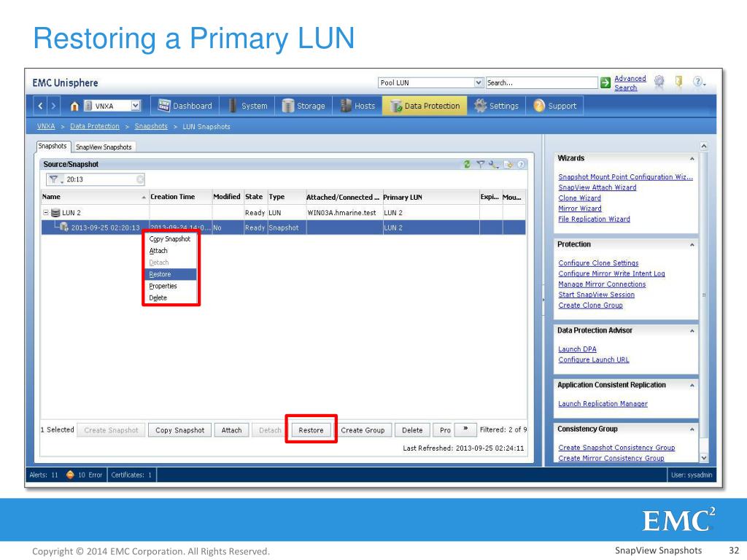This screenshot has height=560, width=747.
Task: Show more buttons with the » arrow
Action: coord(465,429)
